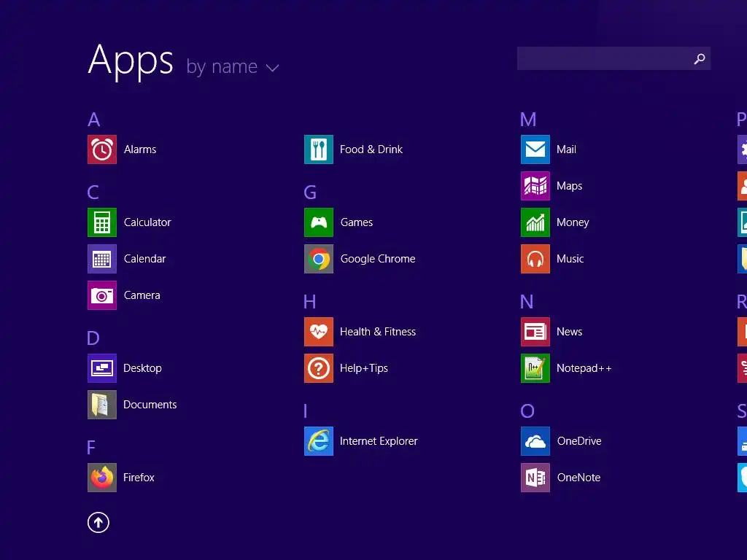Click the 'Apps' page title

coord(131,62)
